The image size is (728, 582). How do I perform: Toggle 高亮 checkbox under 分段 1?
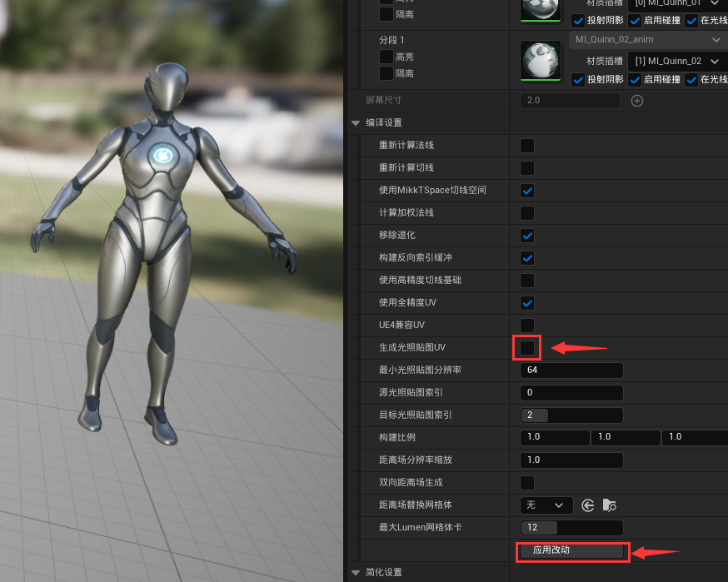click(386, 57)
